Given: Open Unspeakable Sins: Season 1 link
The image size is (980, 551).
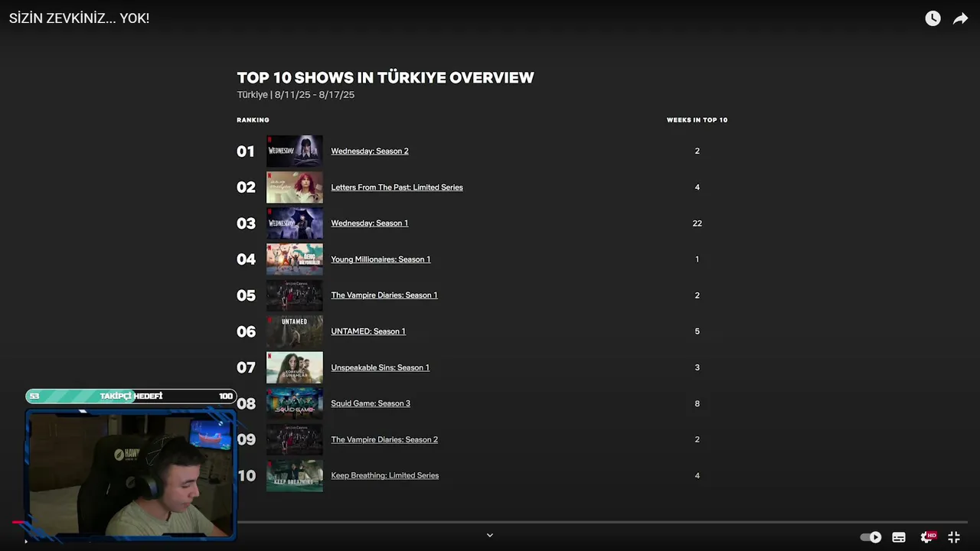Looking at the screenshot, I should (x=380, y=367).
